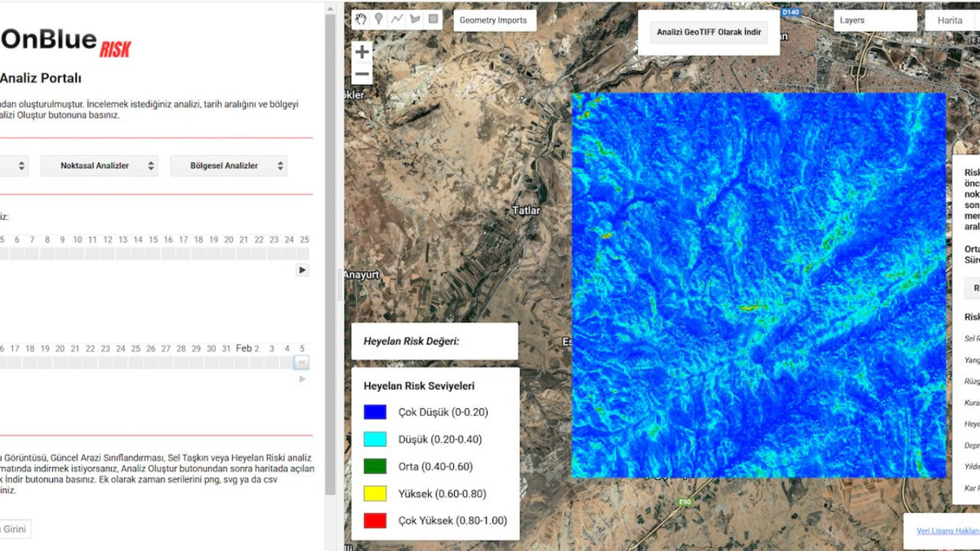Zoom in on the map
This screenshot has height=551, width=980.
(x=362, y=52)
